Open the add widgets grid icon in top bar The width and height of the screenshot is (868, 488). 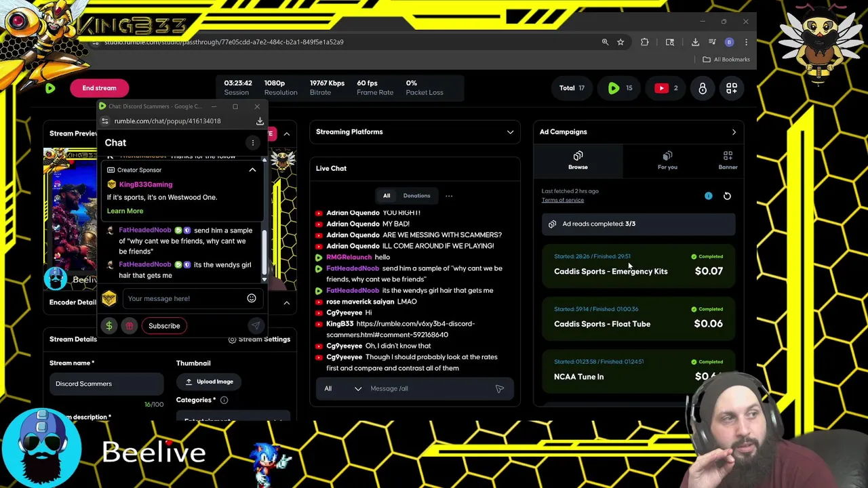[x=731, y=88]
